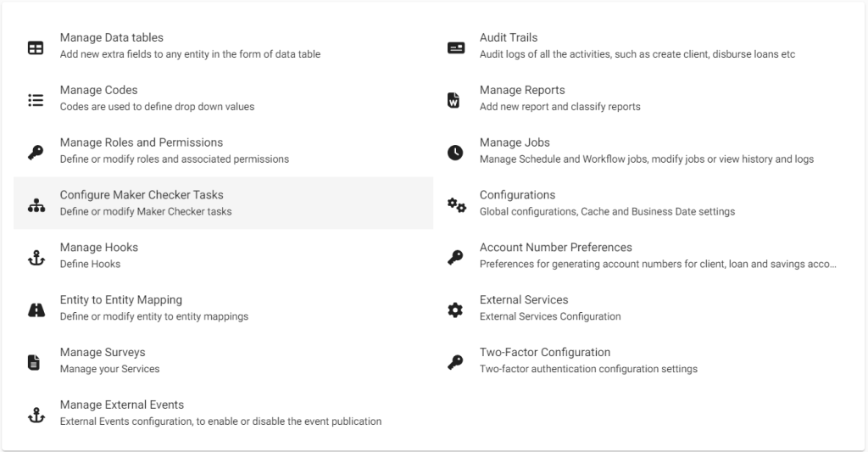868x452 pixels.
Task: Click the gear icon for External Services
Action: click(x=455, y=310)
